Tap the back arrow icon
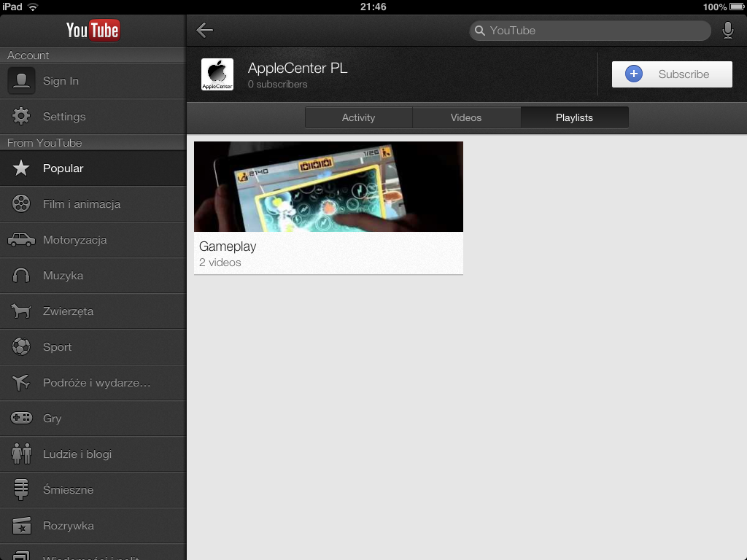747x560 pixels. pyautogui.click(x=205, y=30)
